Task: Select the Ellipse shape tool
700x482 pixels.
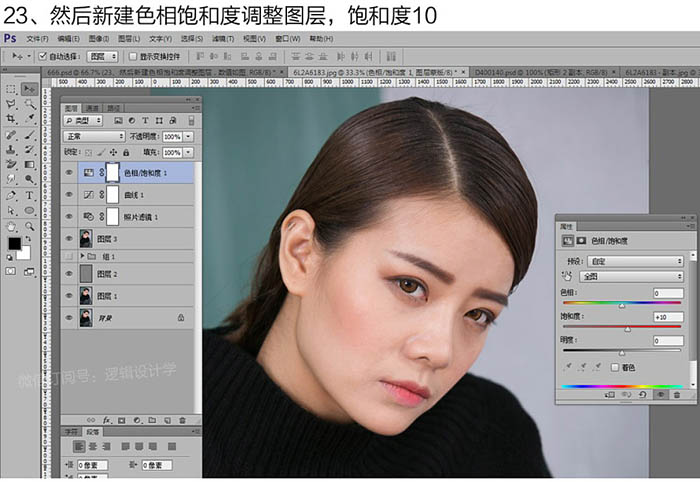Action: (29, 211)
